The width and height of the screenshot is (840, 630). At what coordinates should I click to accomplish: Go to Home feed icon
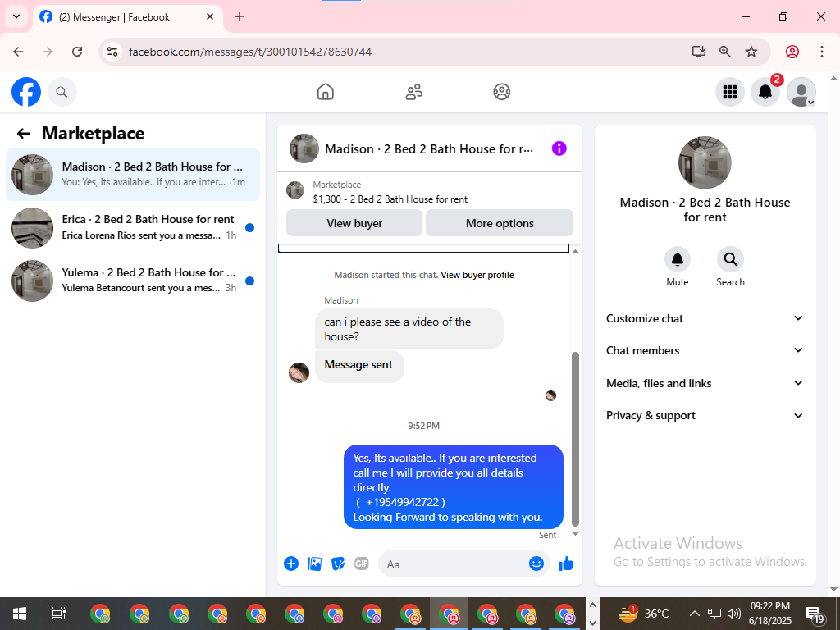point(325,92)
